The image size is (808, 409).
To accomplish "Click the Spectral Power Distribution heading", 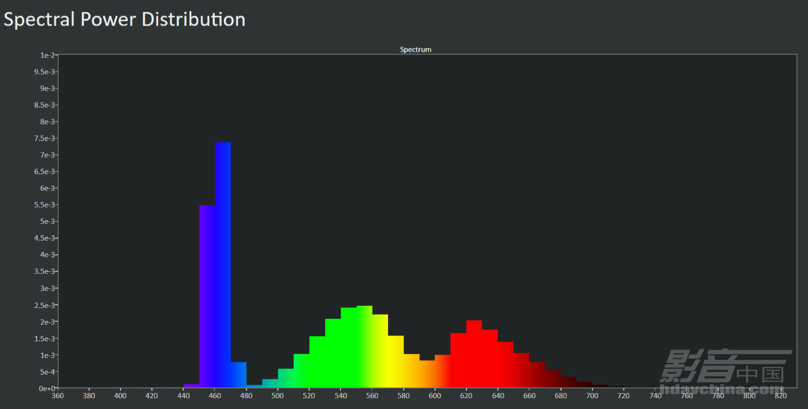I will [124, 20].
